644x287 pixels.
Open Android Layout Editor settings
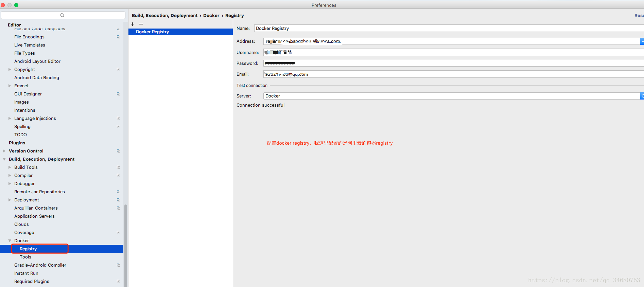coord(37,61)
